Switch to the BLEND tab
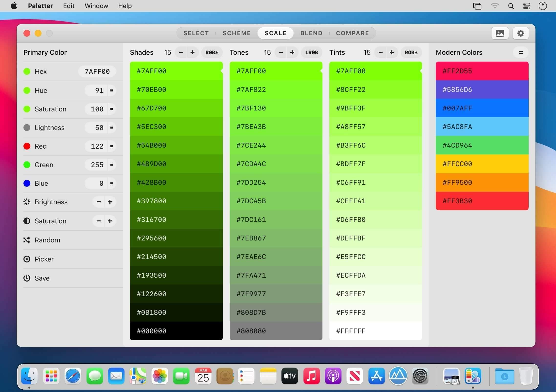This screenshot has height=392, width=556. [311, 33]
